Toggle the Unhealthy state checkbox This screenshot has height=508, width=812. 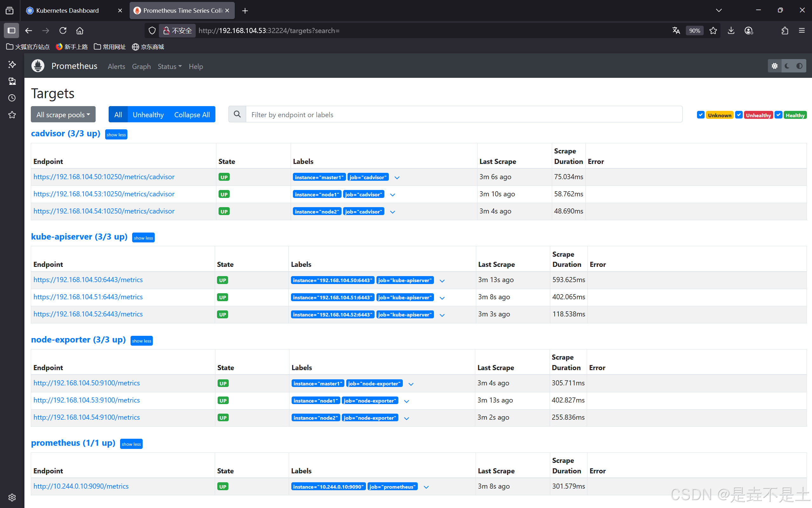point(739,115)
